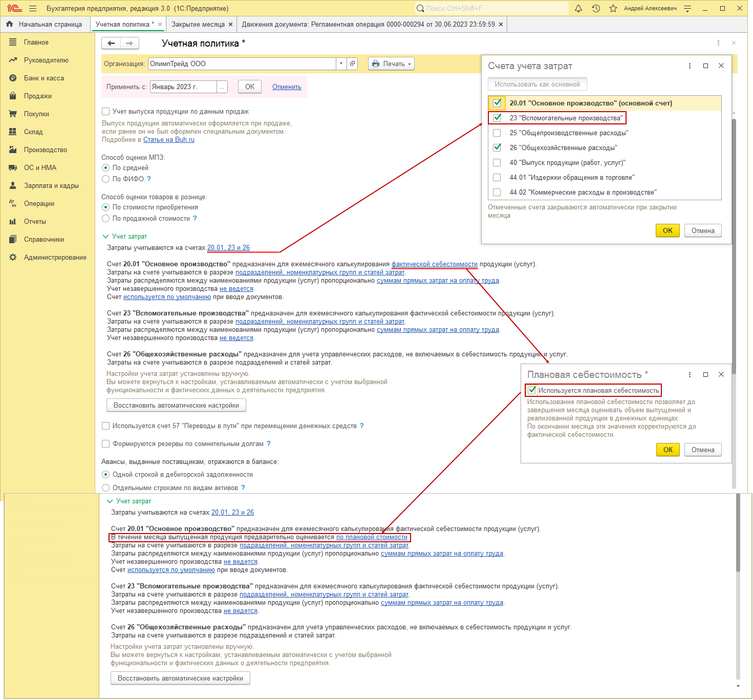
Task: Open organization record icon next to ОлимпТрейд
Action: point(352,64)
